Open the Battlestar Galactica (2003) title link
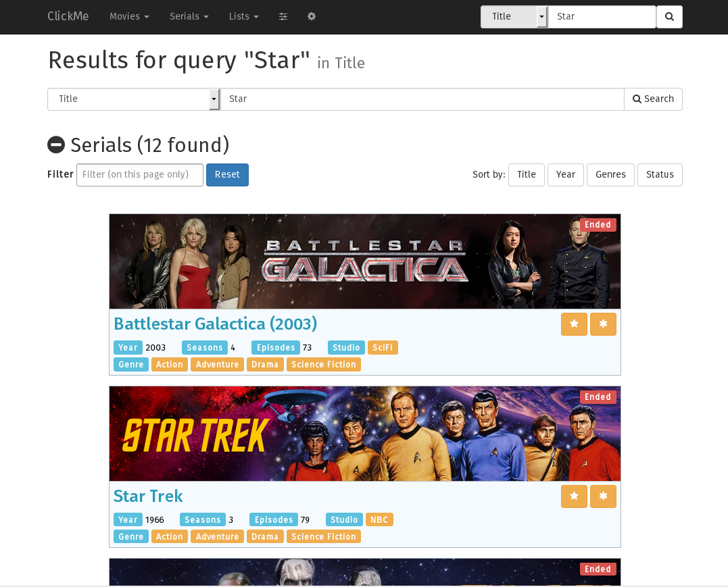Viewport: 728px width, 587px height. point(216,324)
